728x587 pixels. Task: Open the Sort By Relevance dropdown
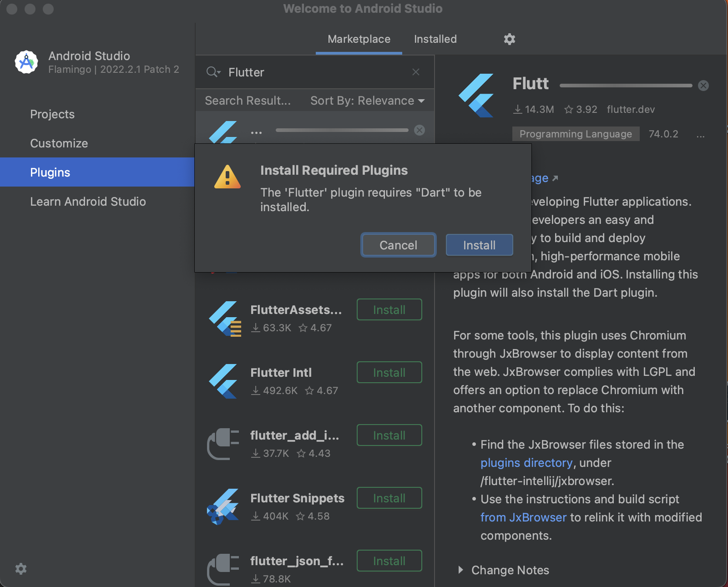pos(367,101)
